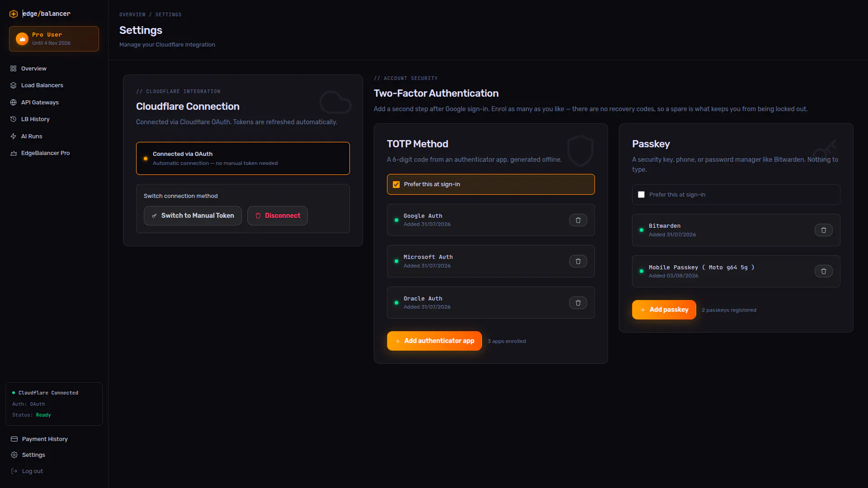Click the Passkey card heading
868x488 pixels.
651,144
